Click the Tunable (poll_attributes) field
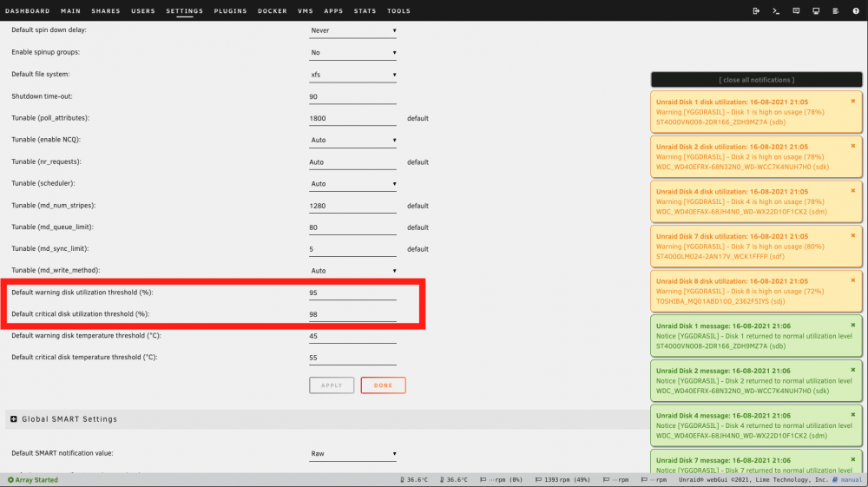Image resolution: width=868 pixels, height=487 pixels. pos(352,118)
